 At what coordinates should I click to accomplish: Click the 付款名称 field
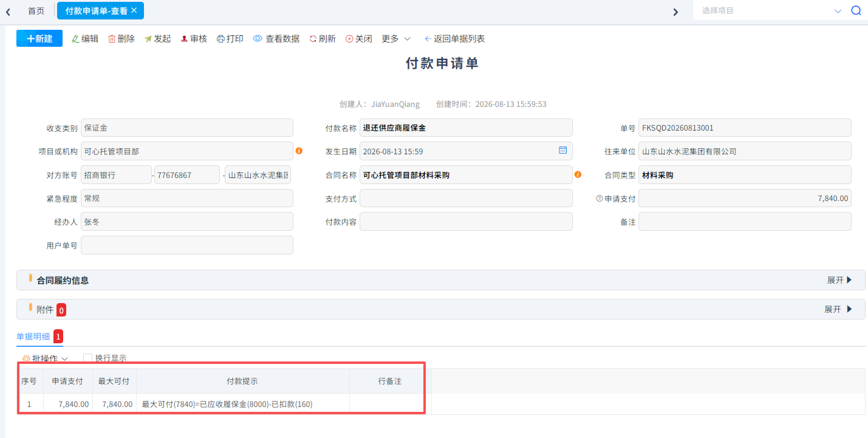(x=466, y=128)
